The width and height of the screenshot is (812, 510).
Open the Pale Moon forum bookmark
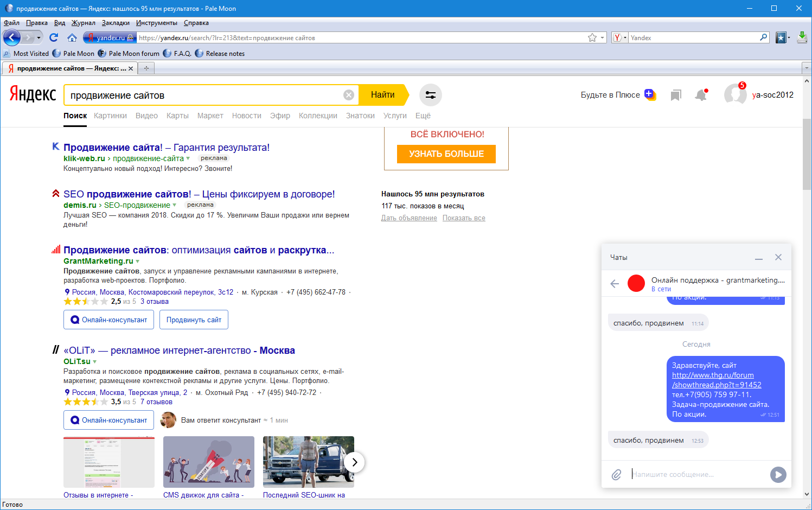coord(129,54)
